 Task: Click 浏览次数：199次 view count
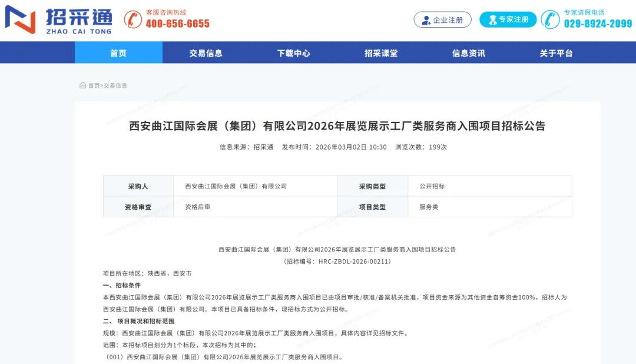click(421, 147)
